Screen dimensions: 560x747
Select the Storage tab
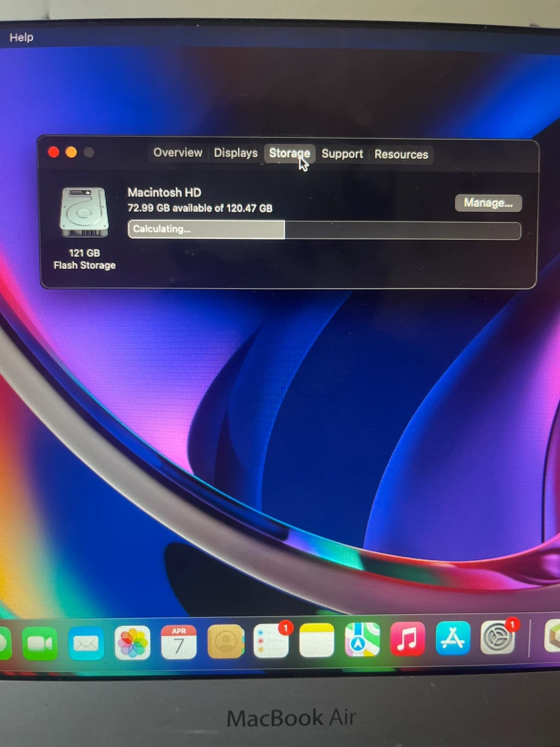[289, 153]
